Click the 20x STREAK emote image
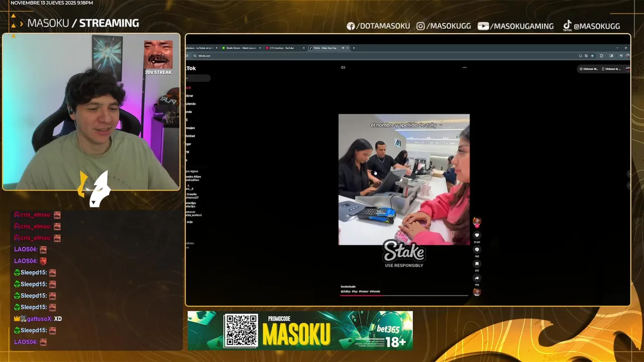The image size is (644, 362). tap(158, 55)
